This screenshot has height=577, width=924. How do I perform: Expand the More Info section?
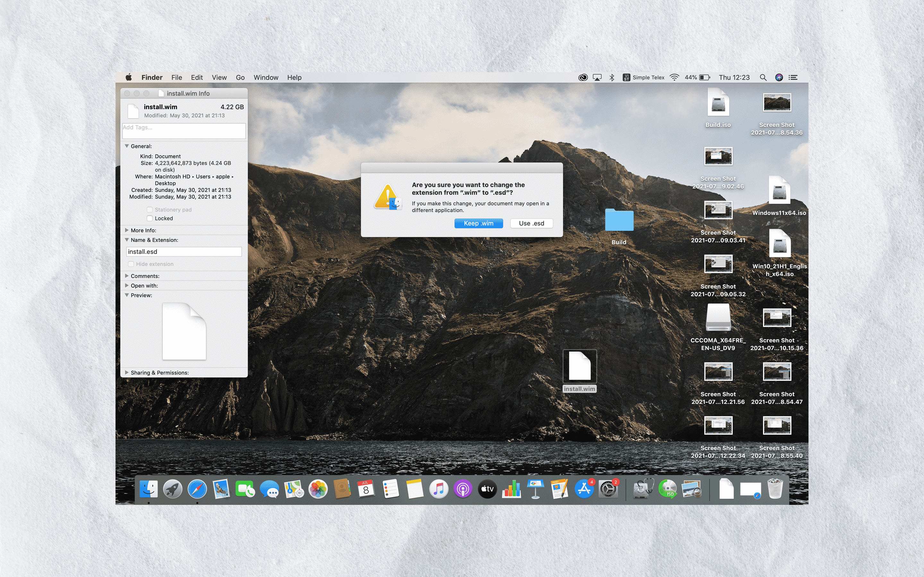127,230
